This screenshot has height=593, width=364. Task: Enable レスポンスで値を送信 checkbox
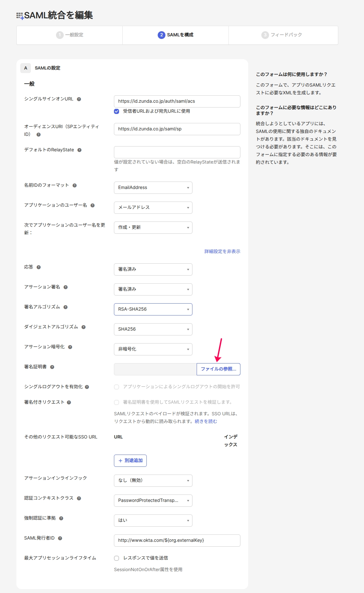117,558
